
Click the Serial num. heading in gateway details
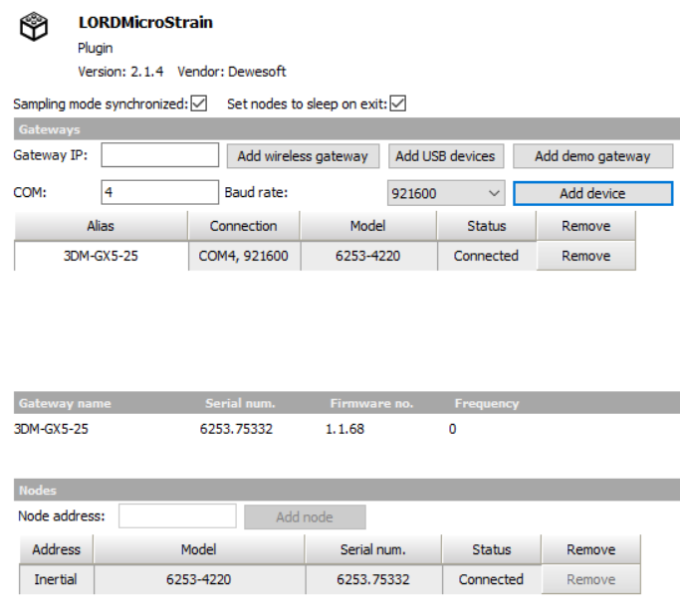click(x=240, y=404)
